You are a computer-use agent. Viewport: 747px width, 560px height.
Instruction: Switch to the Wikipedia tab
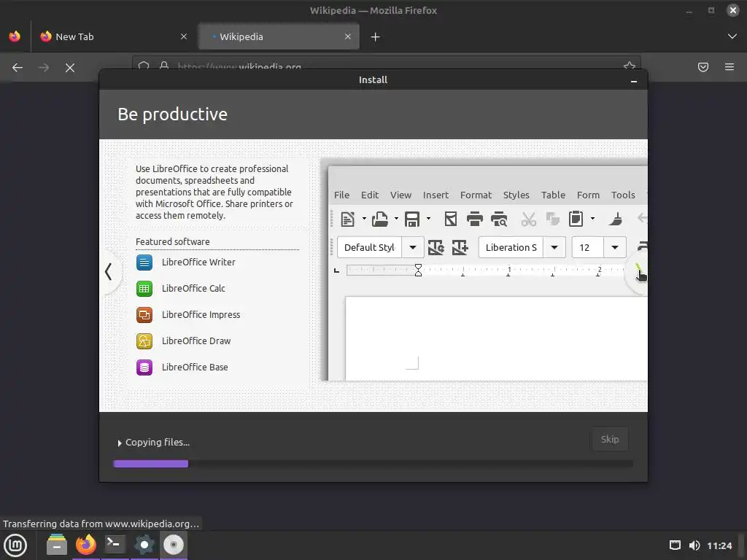click(279, 36)
